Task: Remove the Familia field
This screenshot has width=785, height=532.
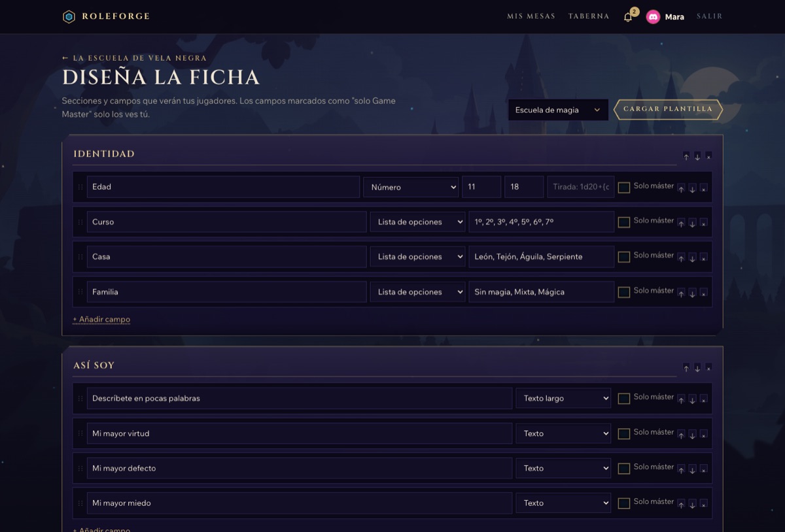Action: (703, 293)
